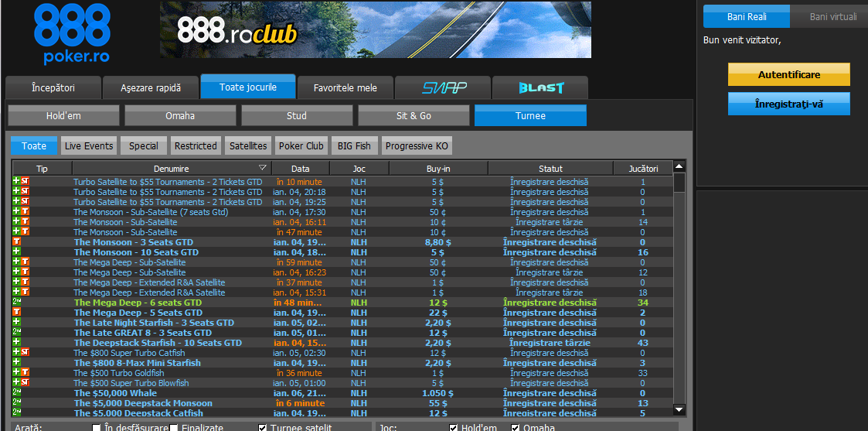Screen dimensions: 868x431
Task: Sort tournaments by Data column header
Action: 301,169
